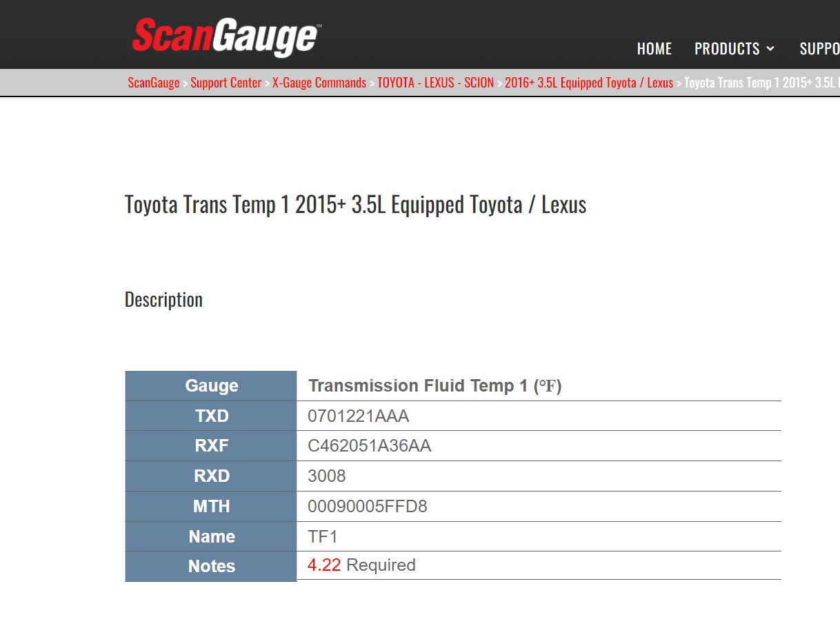The height and width of the screenshot is (628, 840).
Task: Go to ScanGauge breadcrumb link
Action: 153,83
